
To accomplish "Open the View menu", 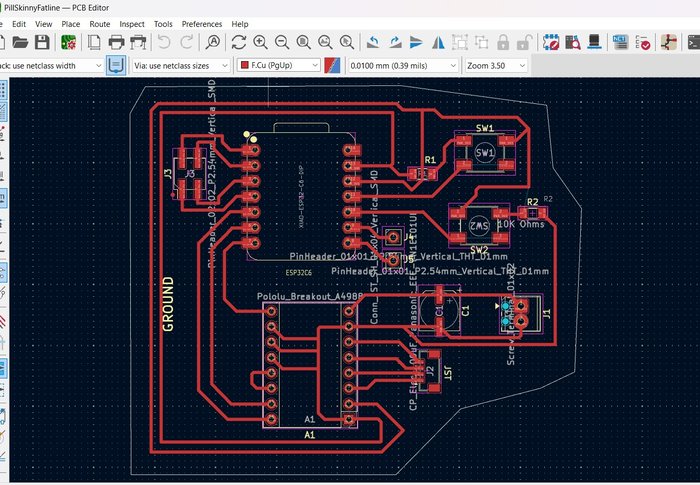I will (x=43, y=24).
